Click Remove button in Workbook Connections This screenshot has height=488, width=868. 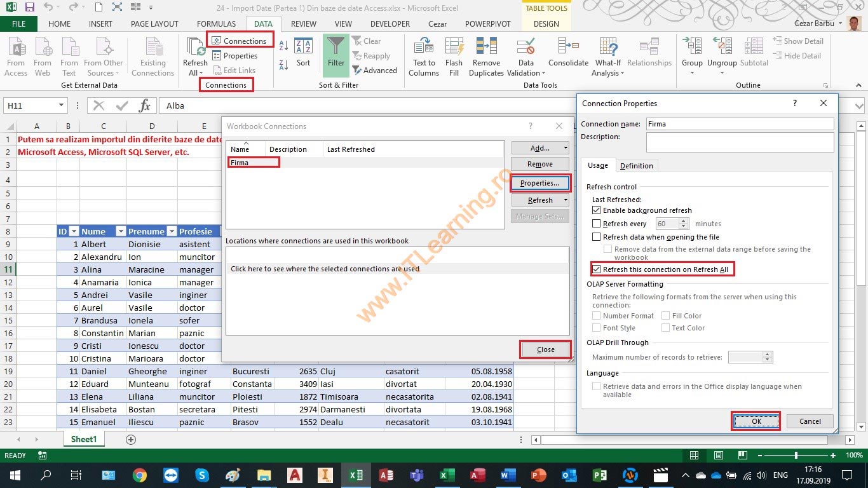click(540, 164)
